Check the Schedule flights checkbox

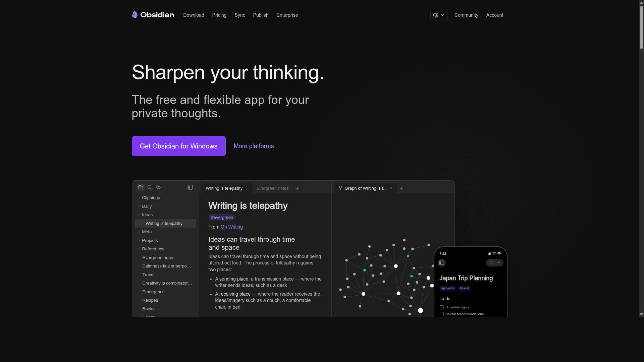(442, 307)
